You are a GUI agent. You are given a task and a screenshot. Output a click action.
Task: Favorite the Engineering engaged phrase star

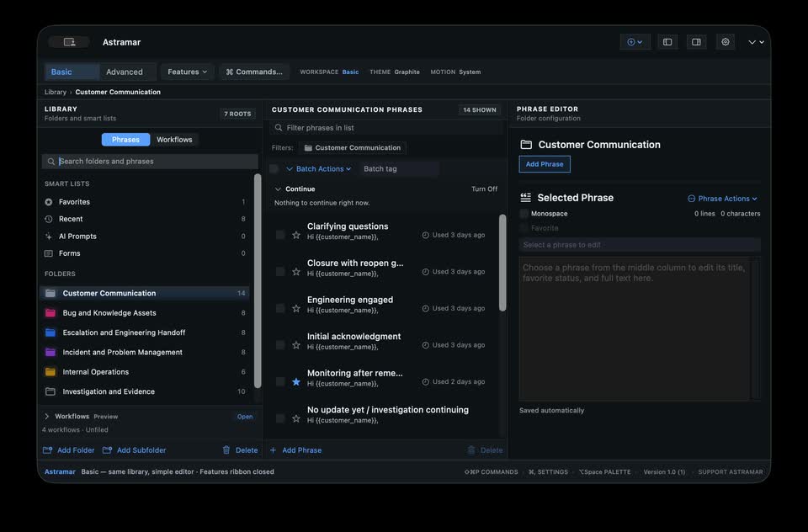296,308
